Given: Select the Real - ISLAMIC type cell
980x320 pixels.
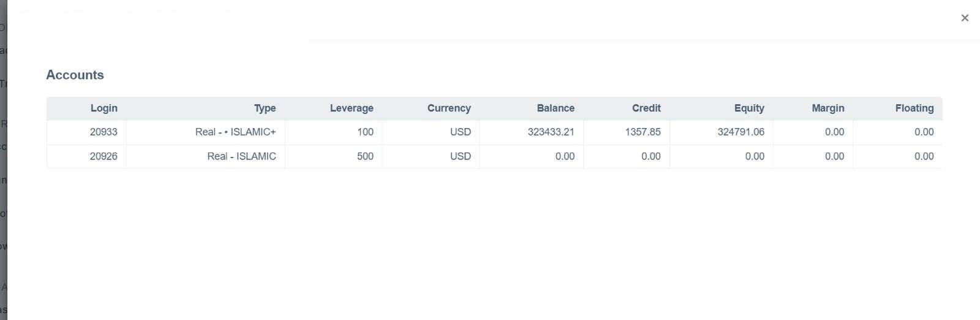Looking at the screenshot, I should 241,156.
